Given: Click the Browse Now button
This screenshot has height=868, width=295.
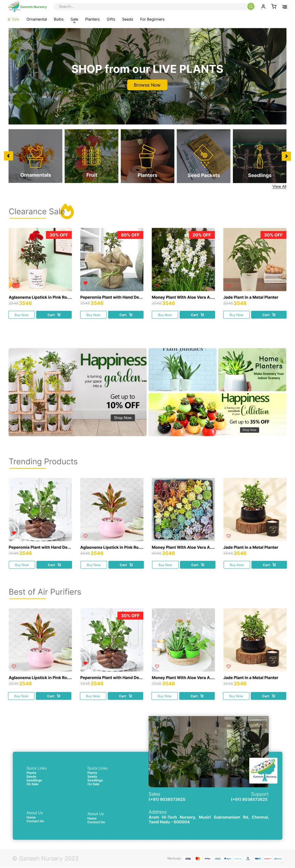Looking at the screenshot, I should tap(147, 85).
